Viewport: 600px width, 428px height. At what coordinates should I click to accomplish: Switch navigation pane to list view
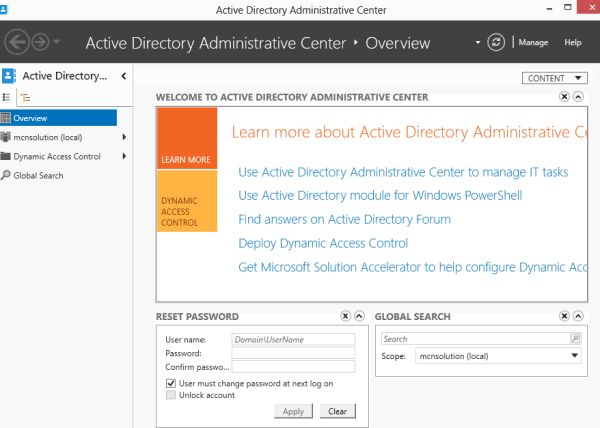tap(7, 98)
